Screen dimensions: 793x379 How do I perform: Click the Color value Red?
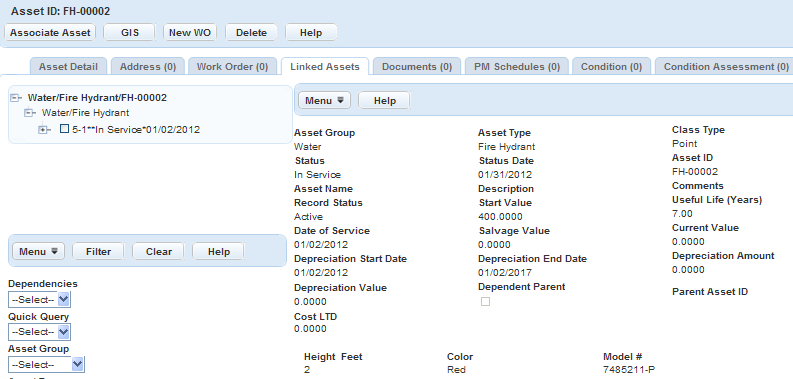(x=456, y=369)
